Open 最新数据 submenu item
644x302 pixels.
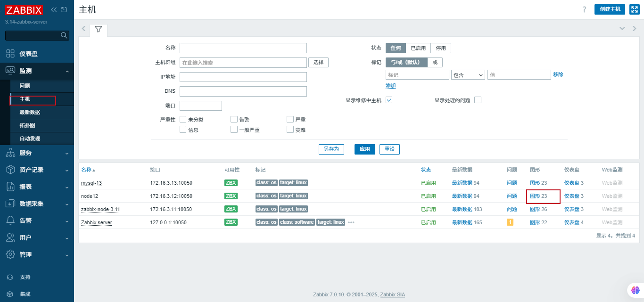[x=41, y=112]
